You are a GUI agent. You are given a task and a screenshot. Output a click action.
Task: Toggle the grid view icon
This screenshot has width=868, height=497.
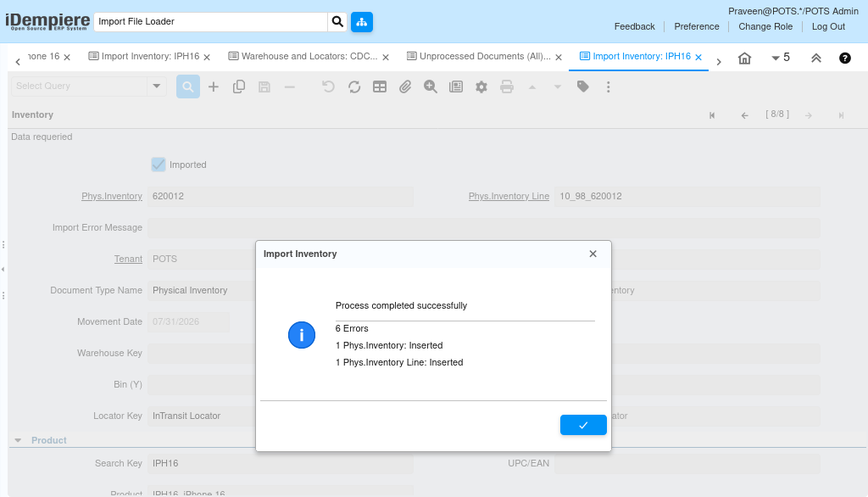380,87
